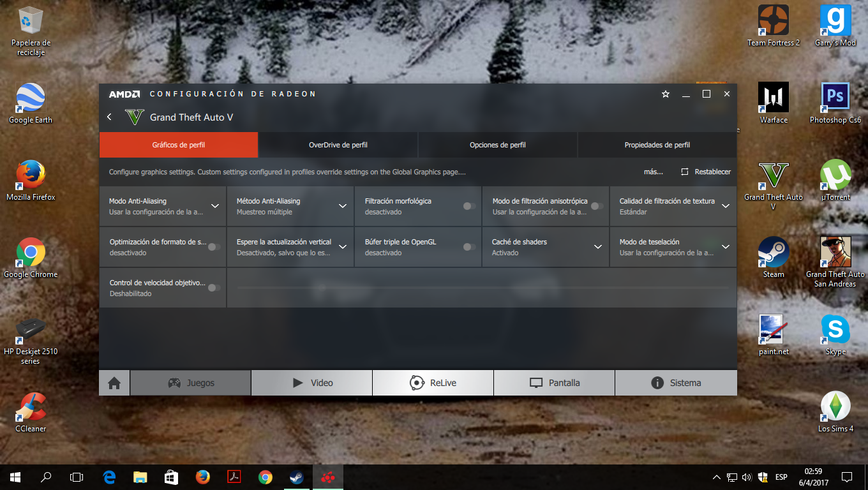Viewport: 868px width, 490px height.
Task: Open the Juegos section
Action: [x=191, y=383]
